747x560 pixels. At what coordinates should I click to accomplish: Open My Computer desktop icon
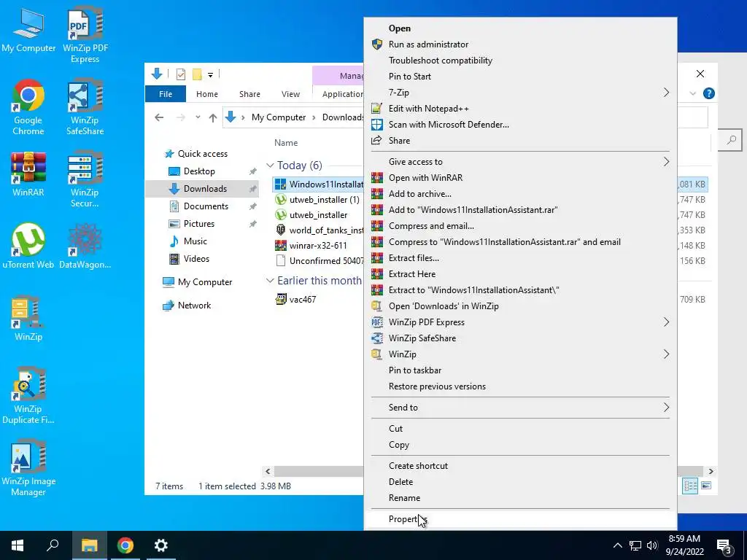point(28,29)
